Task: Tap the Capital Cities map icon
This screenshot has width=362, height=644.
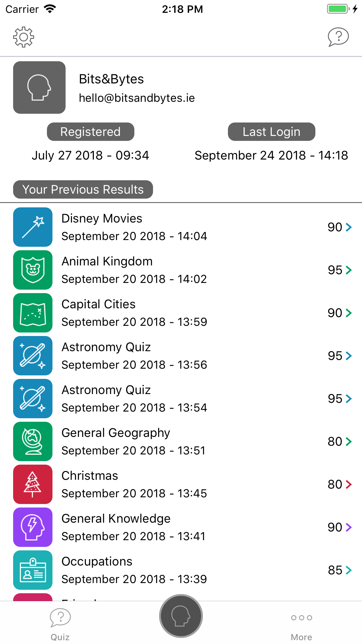Action: pos(33,313)
